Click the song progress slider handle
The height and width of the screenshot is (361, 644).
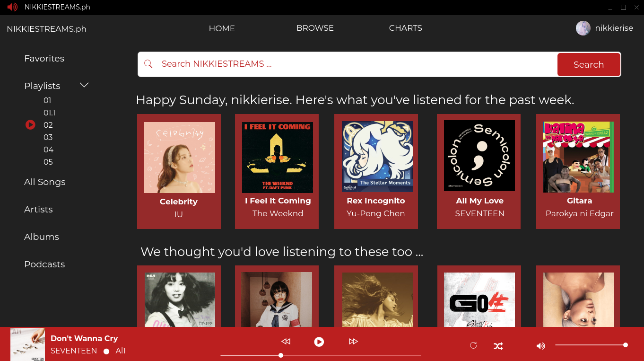coord(281,355)
